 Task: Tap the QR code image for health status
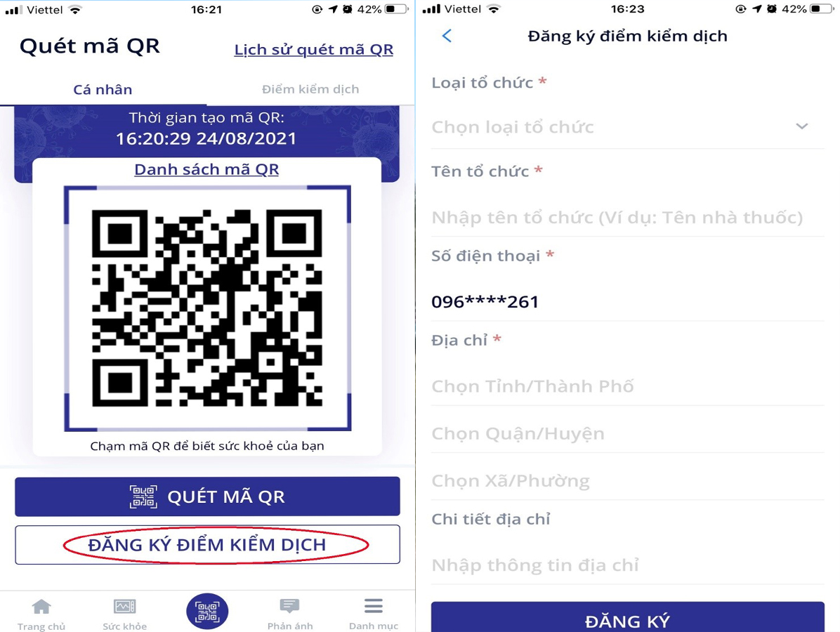click(x=207, y=308)
